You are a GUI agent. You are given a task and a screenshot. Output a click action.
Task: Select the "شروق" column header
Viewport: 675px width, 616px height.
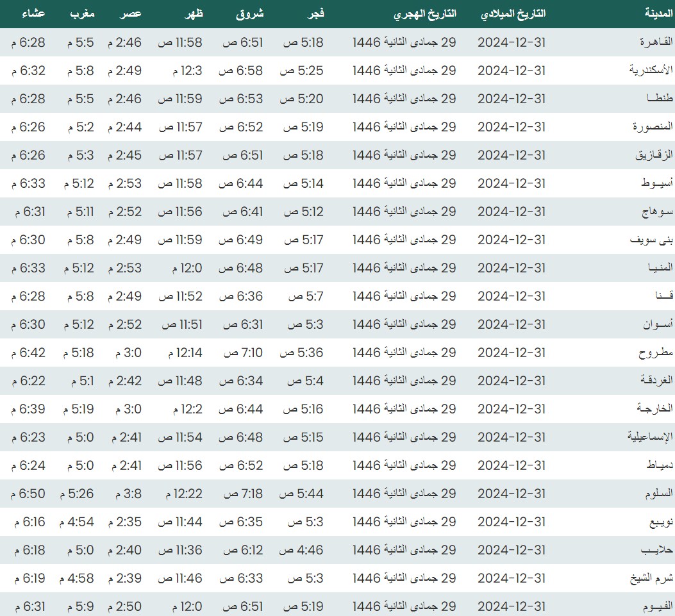click(x=251, y=14)
